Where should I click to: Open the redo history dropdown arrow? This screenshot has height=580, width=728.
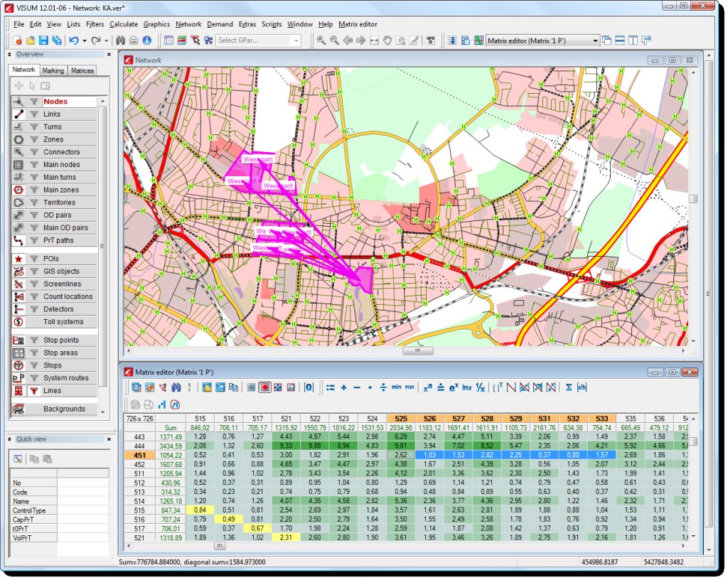107,41
